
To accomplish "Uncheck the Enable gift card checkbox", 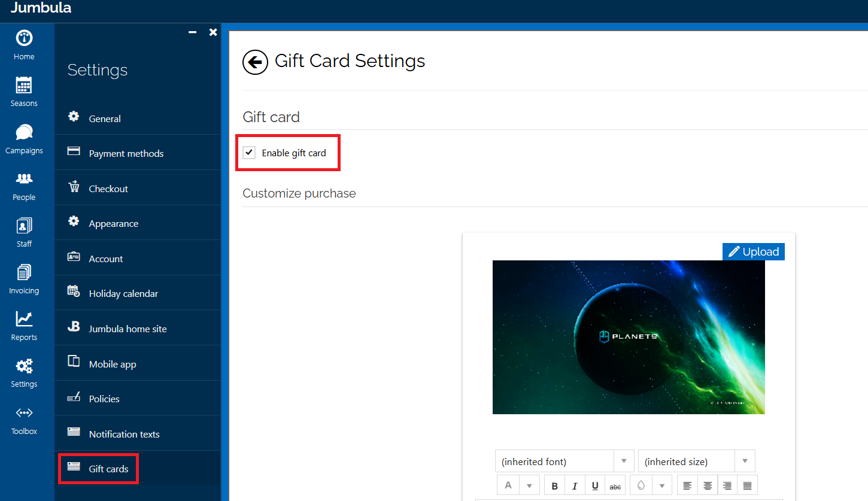I will tap(249, 153).
